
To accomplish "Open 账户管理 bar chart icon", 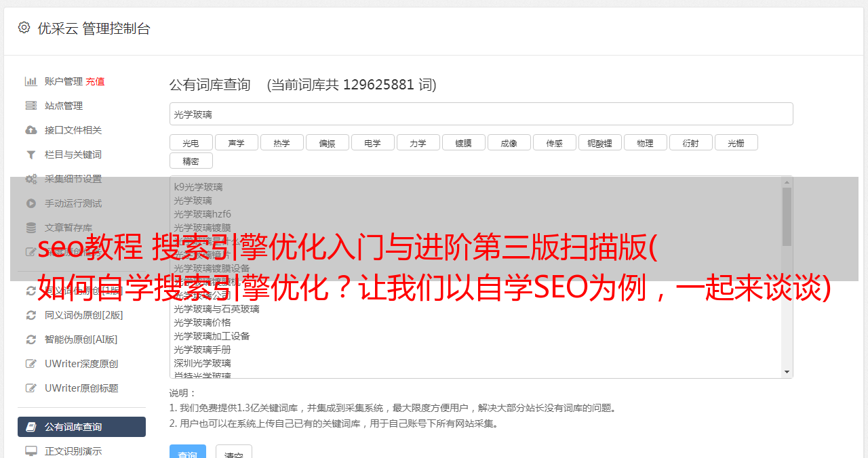I will click(x=31, y=81).
